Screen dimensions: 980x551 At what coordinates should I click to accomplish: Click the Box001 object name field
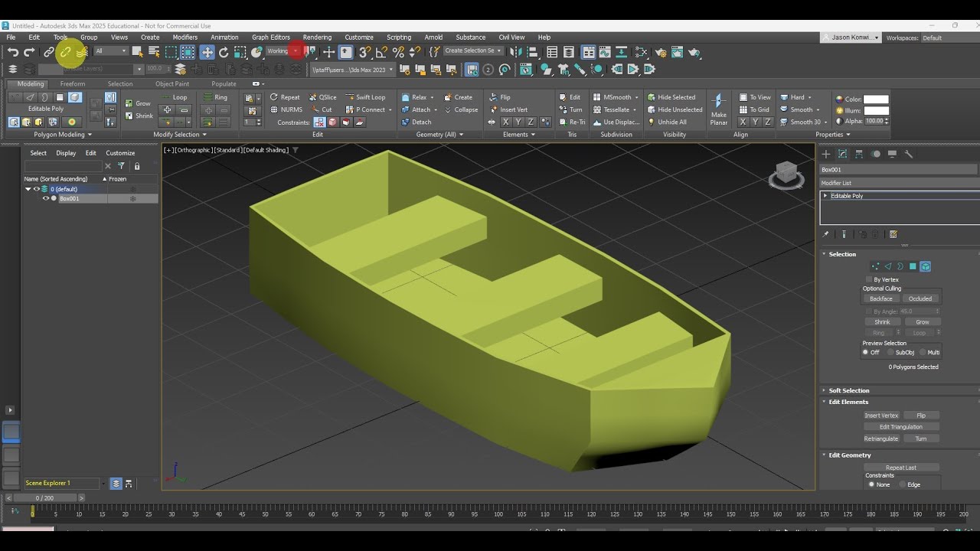click(x=899, y=170)
